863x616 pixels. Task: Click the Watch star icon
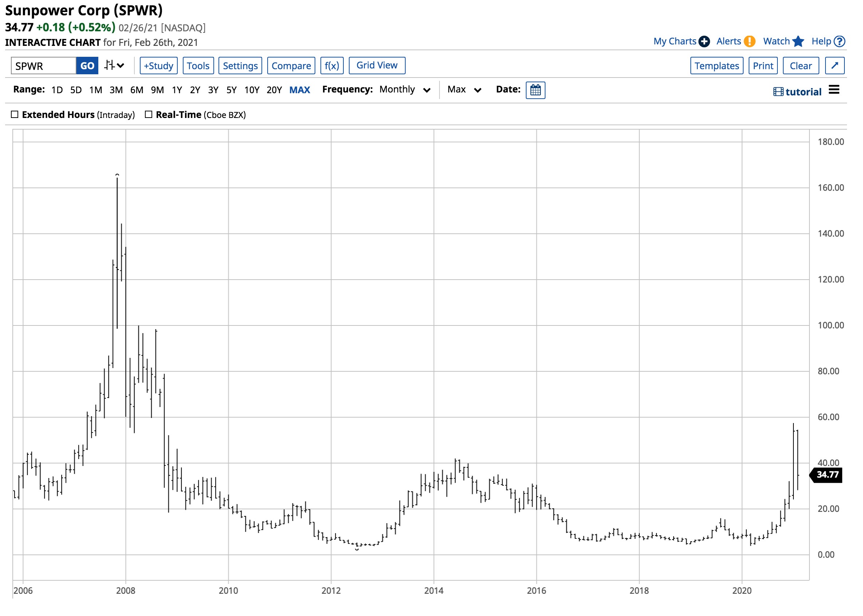click(x=798, y=42)
